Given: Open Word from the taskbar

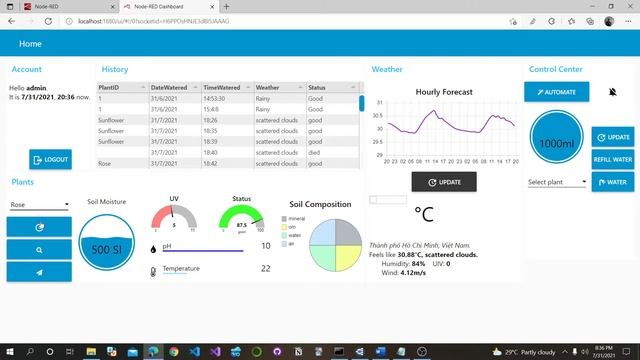Looking at the screenshot, I should [x=380, y=351].
